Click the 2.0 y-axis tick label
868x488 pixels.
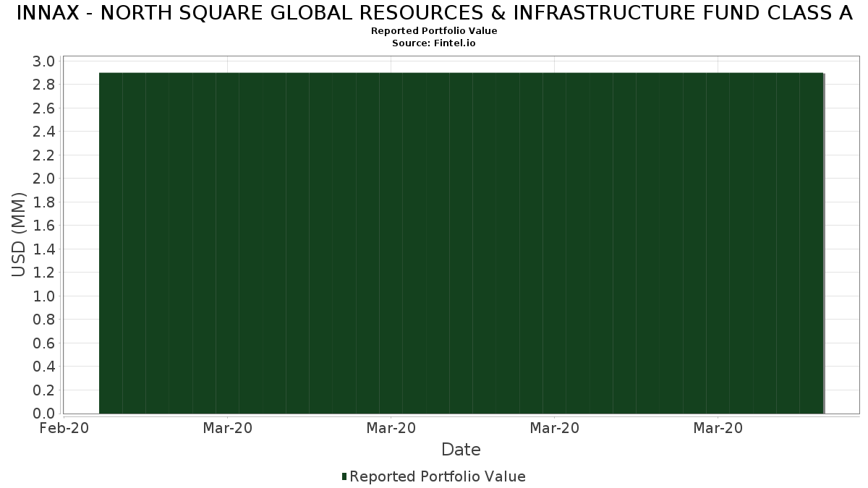tap(44, 179)
